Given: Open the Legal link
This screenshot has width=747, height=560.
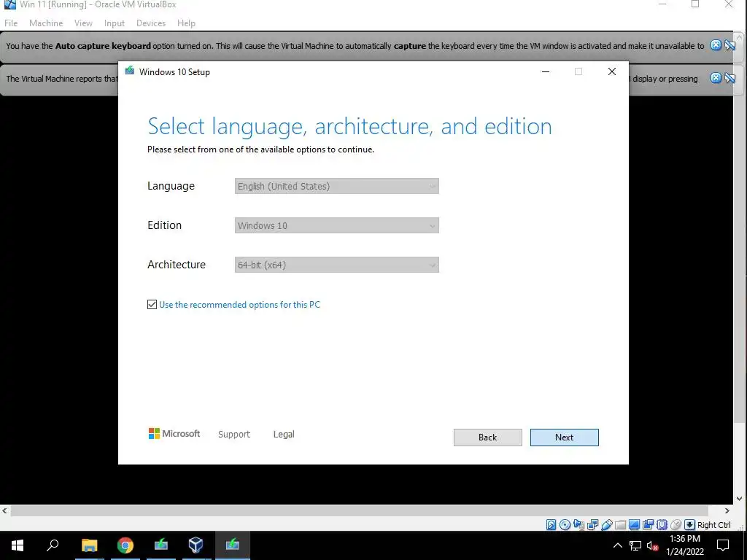Looking at the screenshot, I should (x=284, y=435).
